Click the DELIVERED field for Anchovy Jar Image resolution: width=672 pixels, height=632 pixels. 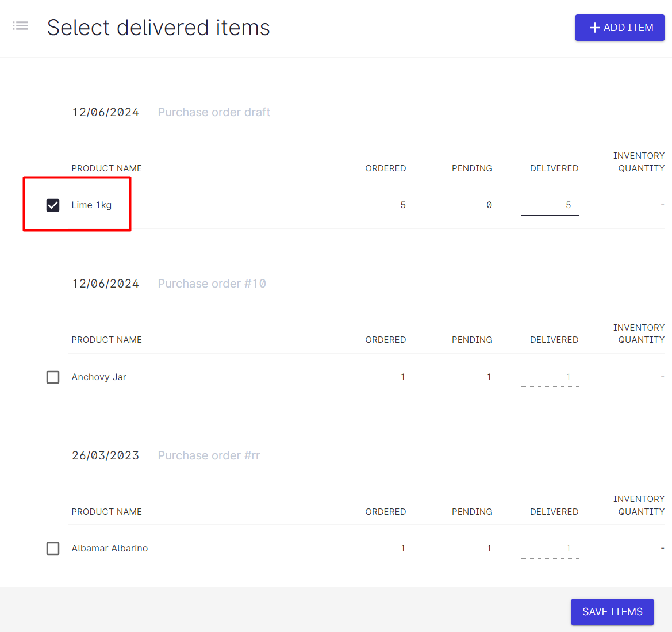(x=550, y=377)
